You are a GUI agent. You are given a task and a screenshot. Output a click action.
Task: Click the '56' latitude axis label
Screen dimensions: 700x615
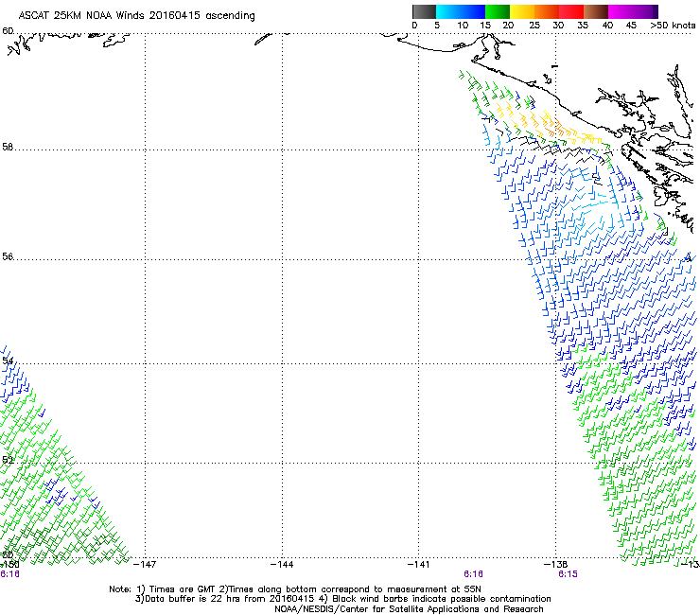(x=8, y=256)
